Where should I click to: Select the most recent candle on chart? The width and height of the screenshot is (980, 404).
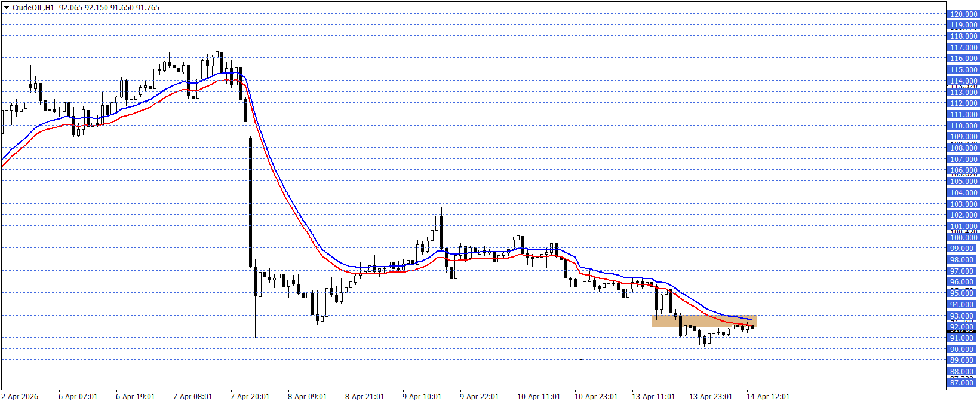click(752, 327)
